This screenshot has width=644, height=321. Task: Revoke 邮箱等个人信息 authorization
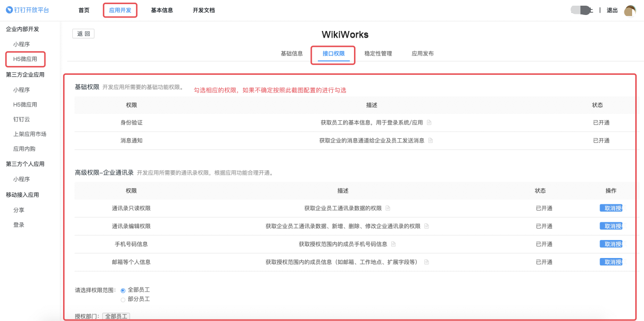coord(611,262)
